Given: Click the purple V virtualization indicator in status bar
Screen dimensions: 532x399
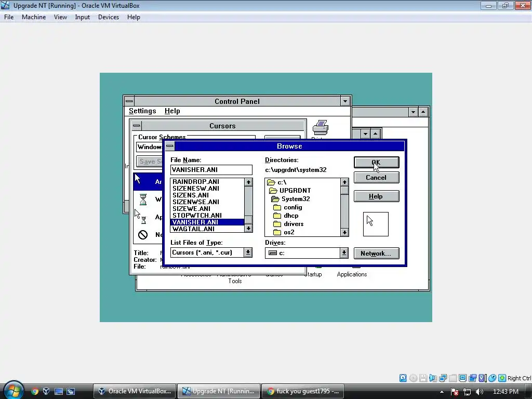Looking at the screenshot, I should pos(482,378).
